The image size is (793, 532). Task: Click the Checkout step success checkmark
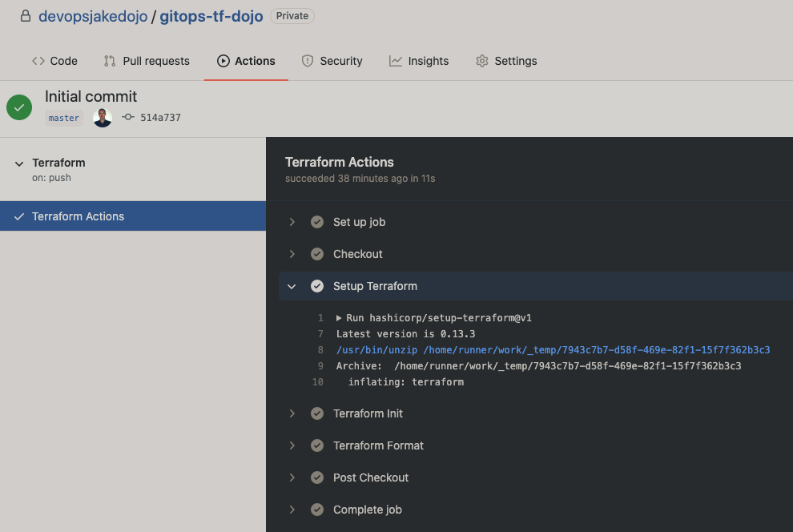pyautogui.click(x=317, y=254)
